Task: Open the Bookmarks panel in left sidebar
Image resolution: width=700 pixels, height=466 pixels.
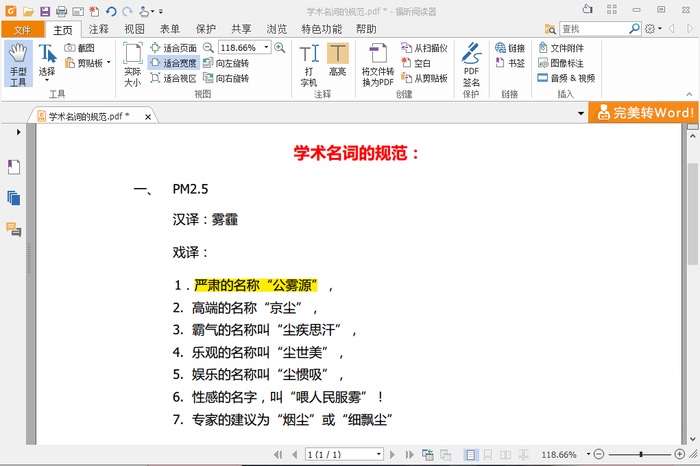Action: pos(14,166)
